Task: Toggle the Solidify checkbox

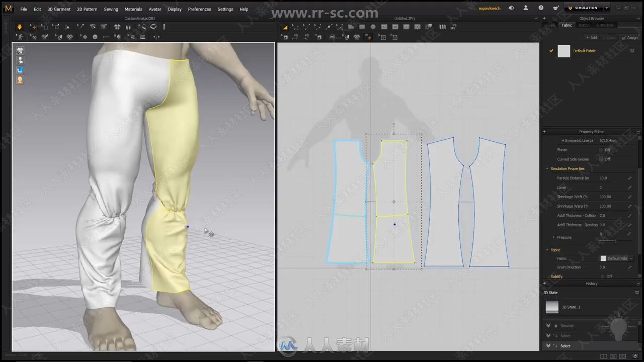Action: 602,277
